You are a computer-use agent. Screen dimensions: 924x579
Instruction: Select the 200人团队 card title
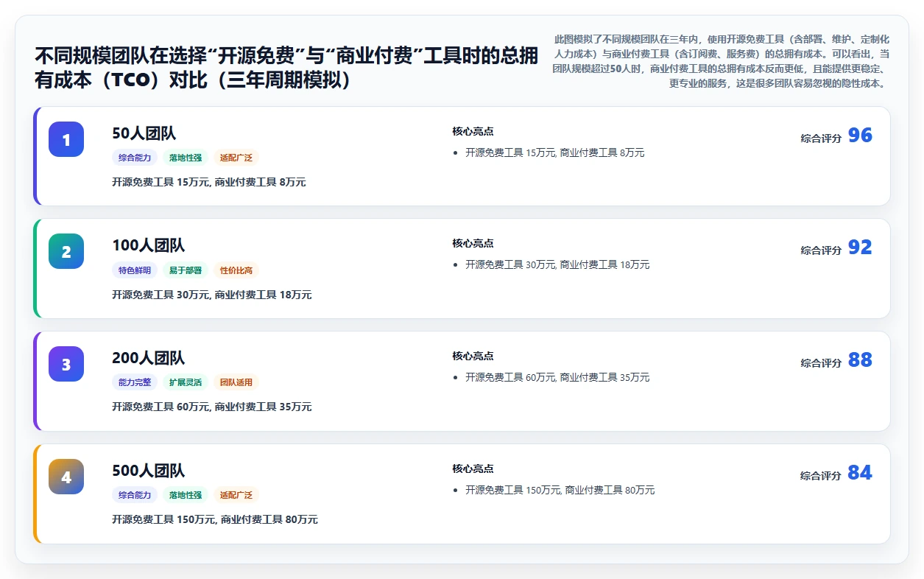(x=149, y=358)
